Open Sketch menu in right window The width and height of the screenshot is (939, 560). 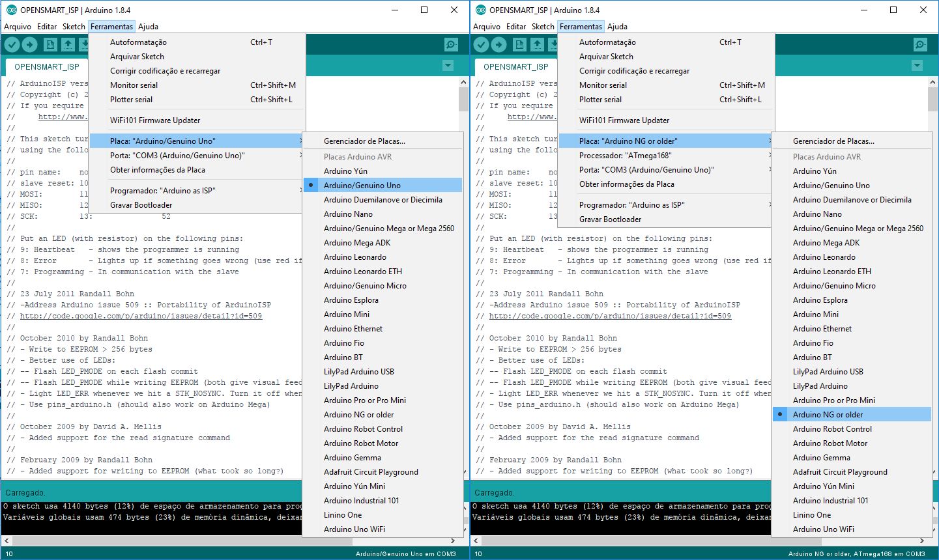(543, 27)
